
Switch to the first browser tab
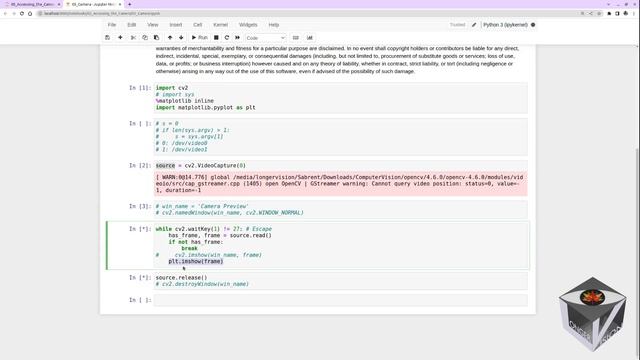(33, 4)
